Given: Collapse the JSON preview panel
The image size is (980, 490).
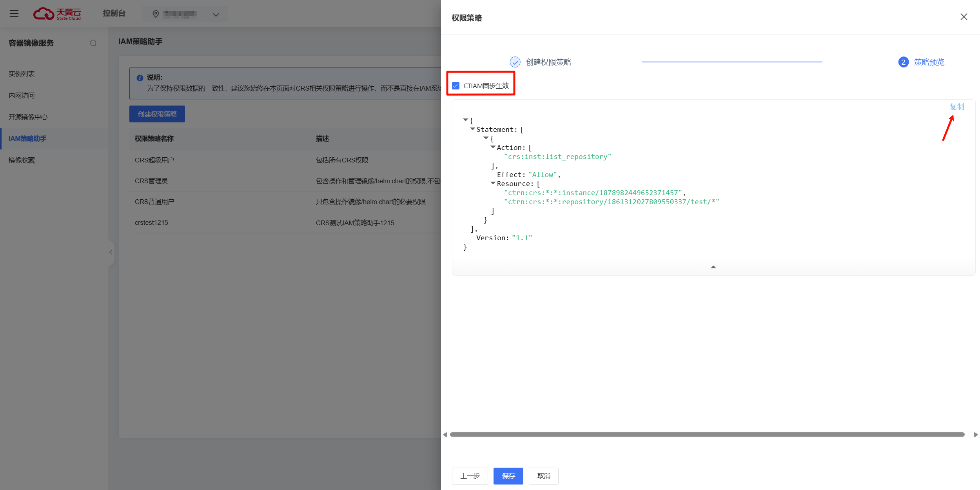Looking at the screenshot, I should pos(713,267).
